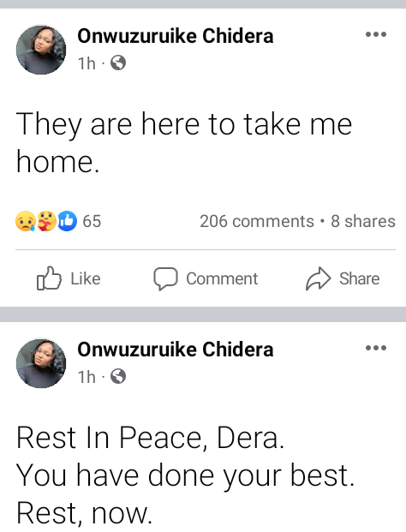Open three-dot menu on first post
406x532 pixels.
point(376,34)
